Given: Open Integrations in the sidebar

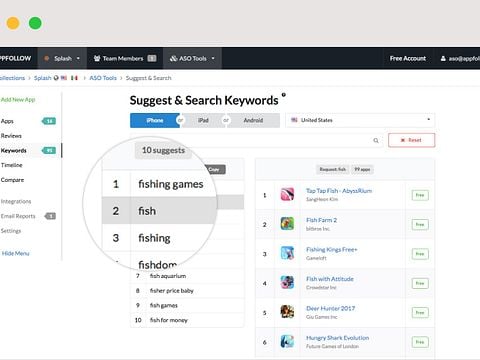Looking at the screenshot, I should [16, 202].
